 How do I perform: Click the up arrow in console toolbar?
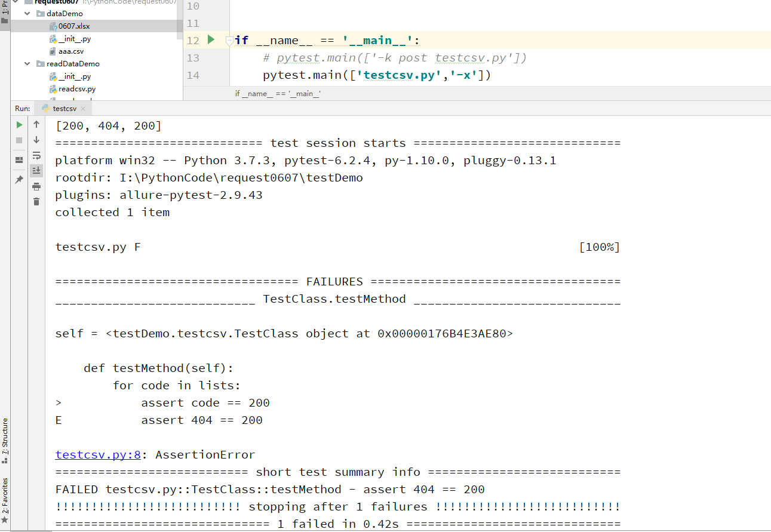pos(36,124)
